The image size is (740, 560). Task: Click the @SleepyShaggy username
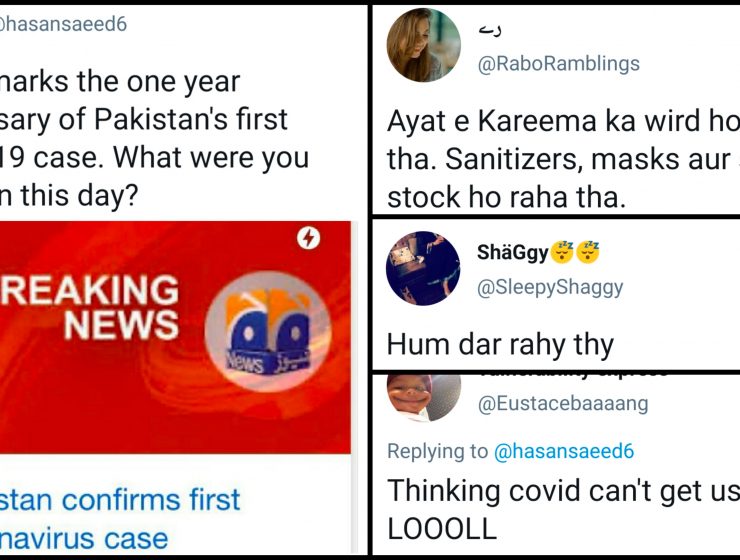click(550, 287)
